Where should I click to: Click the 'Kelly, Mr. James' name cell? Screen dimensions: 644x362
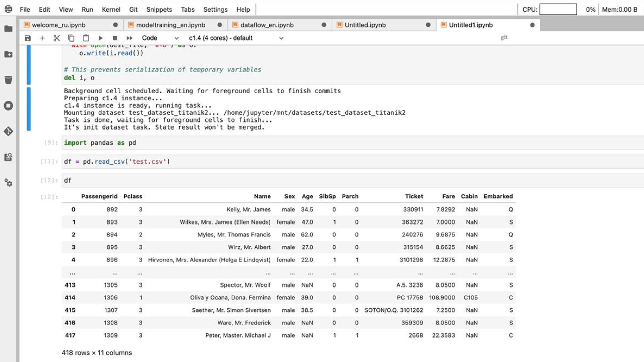click(x=249, y=209)
